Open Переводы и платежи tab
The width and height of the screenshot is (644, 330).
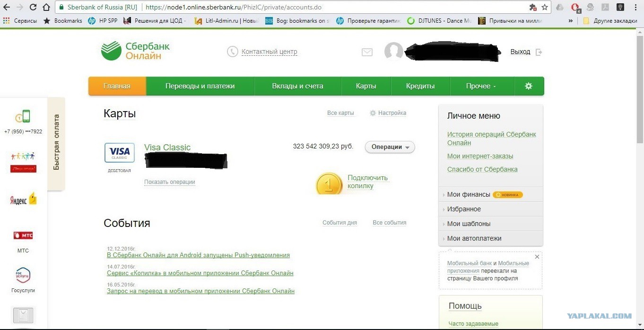point(200,86)
